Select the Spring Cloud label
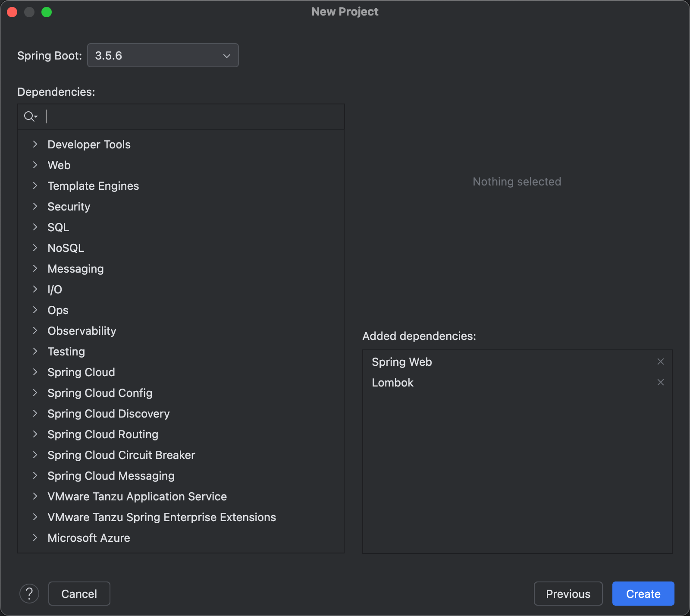 81,372
